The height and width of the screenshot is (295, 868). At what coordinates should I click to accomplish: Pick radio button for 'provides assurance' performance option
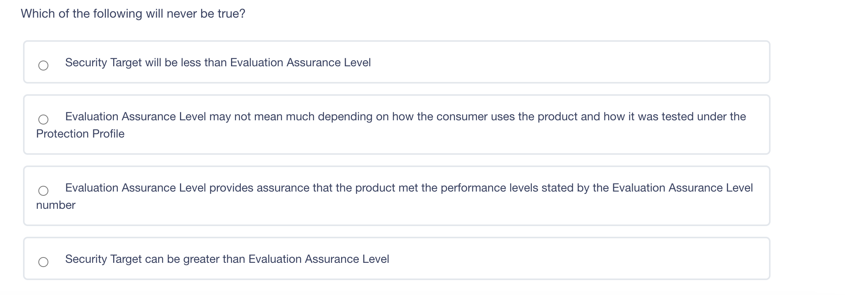43,191
